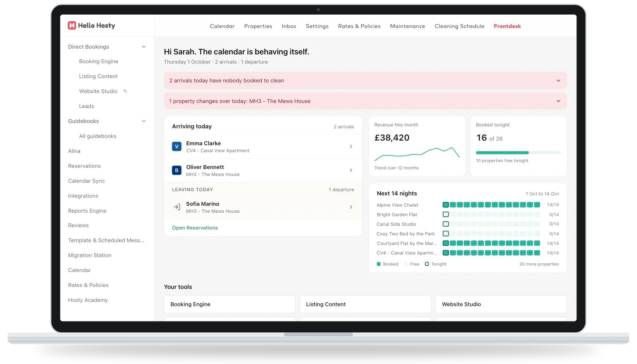The width and height of the screenshot is (637, 364).
Task: Open Hosty Academy in the sidebar
Action: pos(88,300)
